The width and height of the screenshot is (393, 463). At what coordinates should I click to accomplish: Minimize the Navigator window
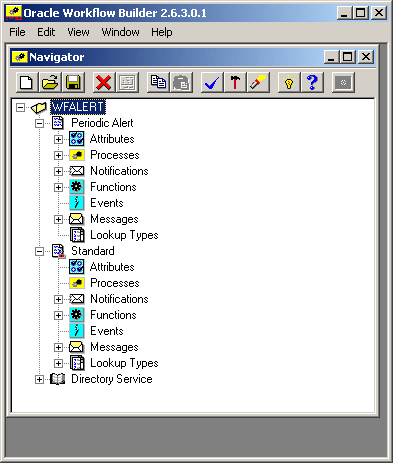pos(332,57)
